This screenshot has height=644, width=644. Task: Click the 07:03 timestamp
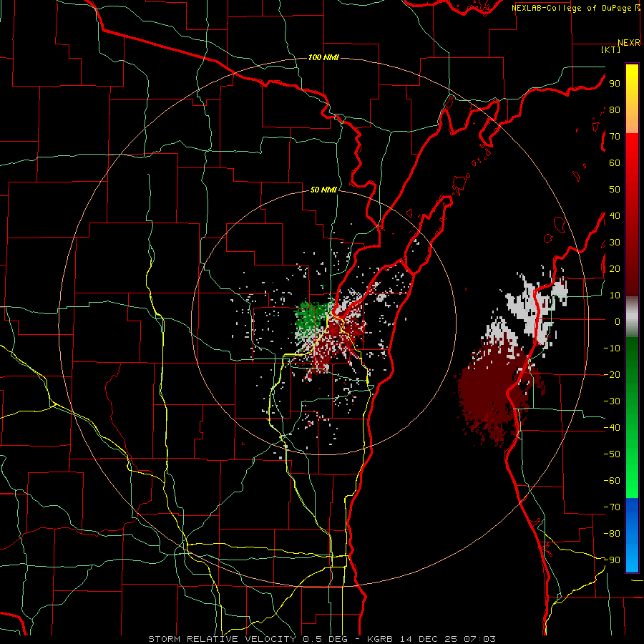(479, 639)
